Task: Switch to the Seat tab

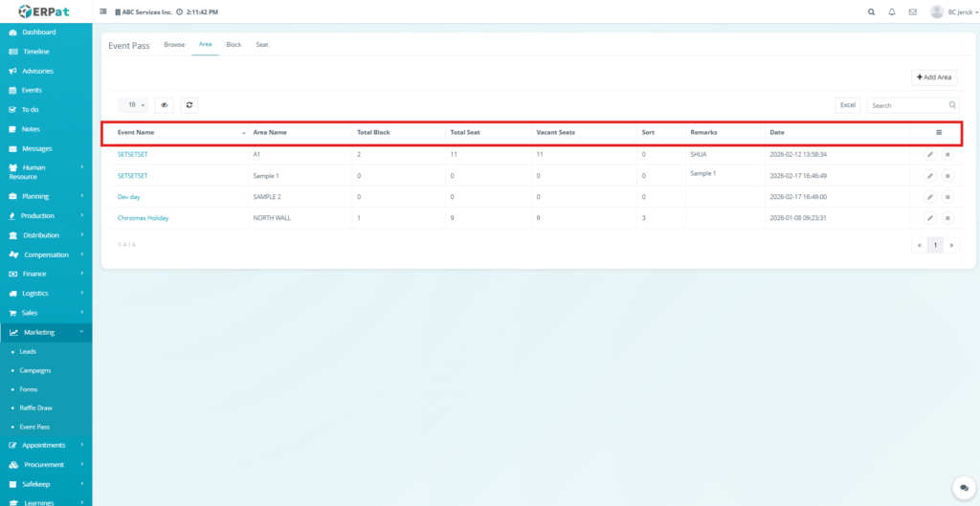Action: coord(261,45)
